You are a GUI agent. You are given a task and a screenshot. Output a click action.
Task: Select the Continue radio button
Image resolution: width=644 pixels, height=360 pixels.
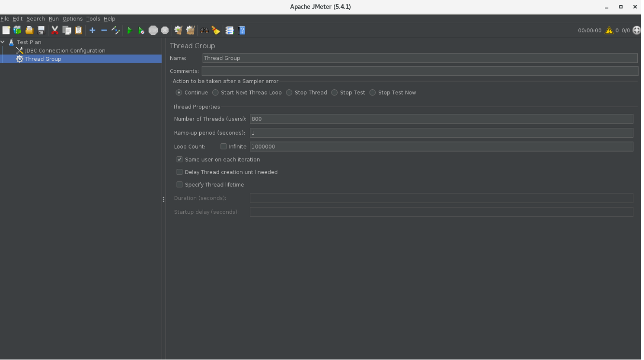179,93
